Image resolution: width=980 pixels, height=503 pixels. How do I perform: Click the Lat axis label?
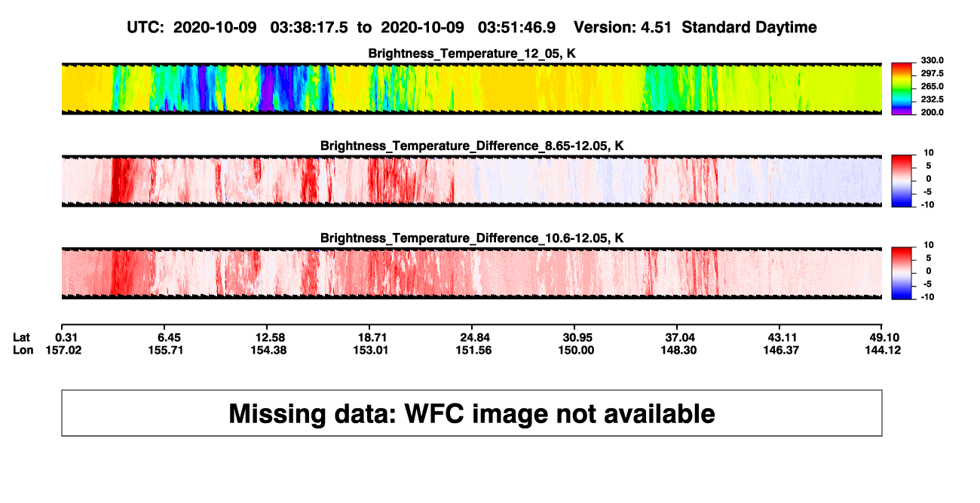click(22, 337)
